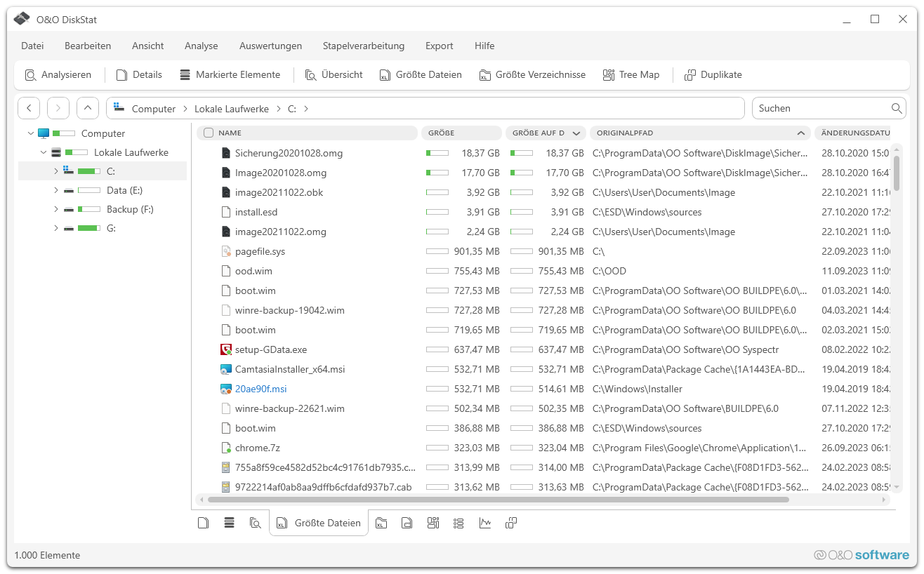This screenshot has height=574, width=924.
Task: Open the Größe auf D column dropdown arrow
Action: [x=576, y=133]
